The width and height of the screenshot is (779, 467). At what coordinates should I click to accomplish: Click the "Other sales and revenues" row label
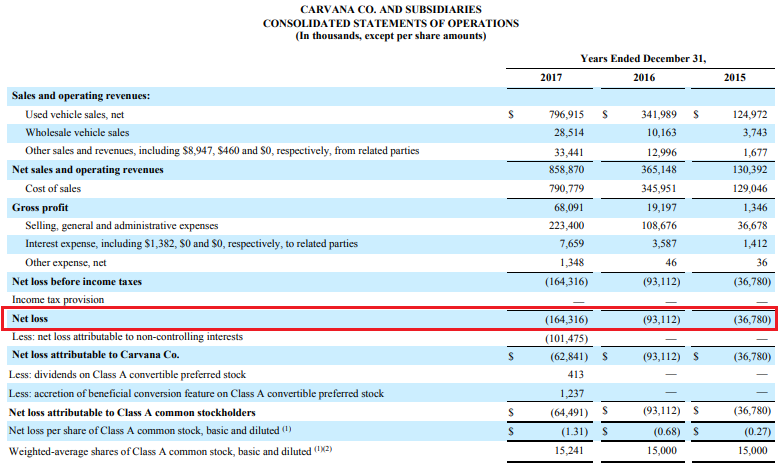[222, 151]
